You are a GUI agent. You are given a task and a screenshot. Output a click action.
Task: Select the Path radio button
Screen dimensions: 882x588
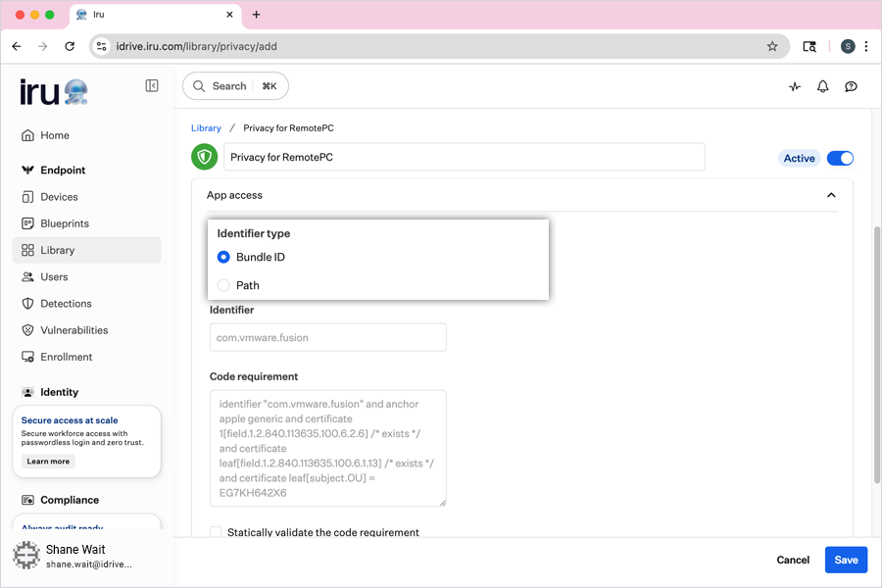[223, 285]
